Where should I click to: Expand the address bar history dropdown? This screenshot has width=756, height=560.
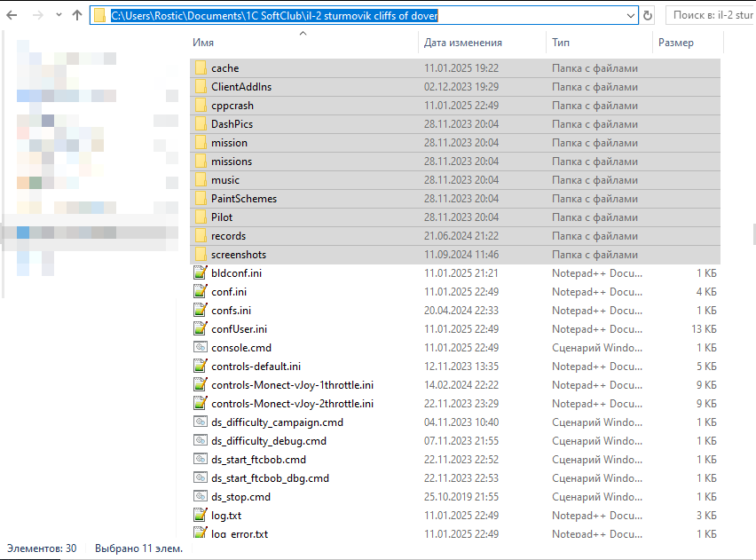point(631,16)
